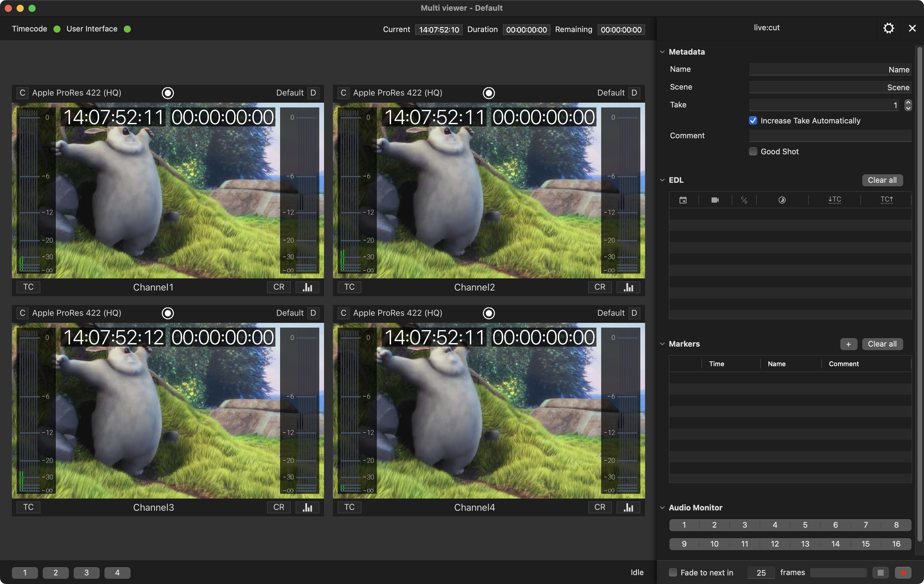Image resolution: width=924 pixels, height=584 pixels.
Task: Toggle TC overlay on Channel4
Action: pyautogui.click(x=349, y=507)
